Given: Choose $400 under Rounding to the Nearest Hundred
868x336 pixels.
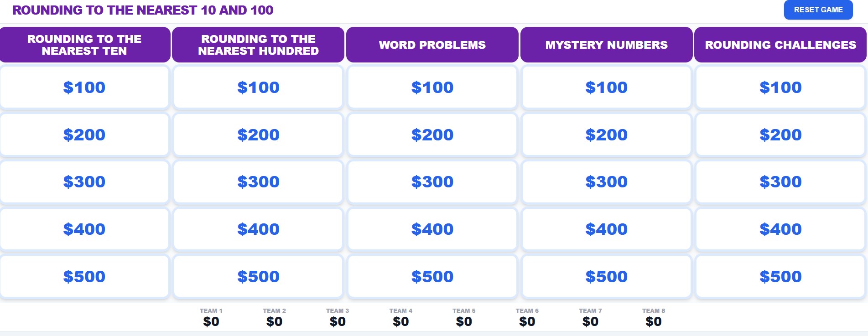Looking at the screenshot, I should [258, 229].
